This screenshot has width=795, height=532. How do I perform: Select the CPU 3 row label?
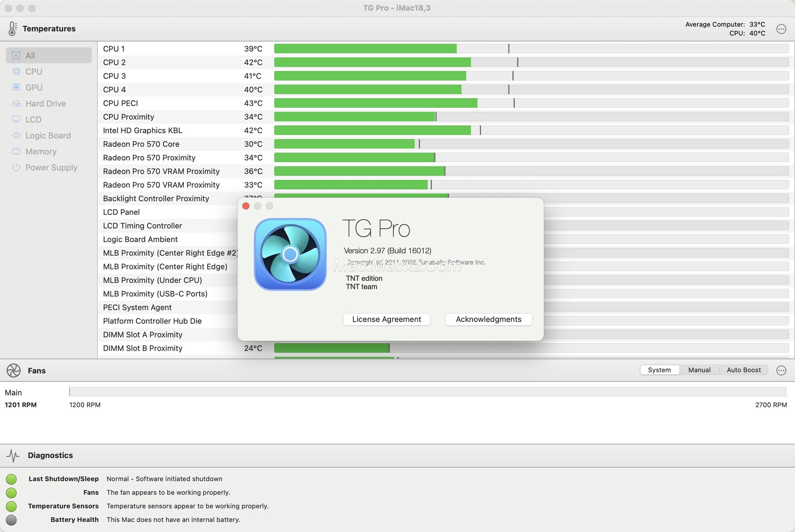[x=114, y=76]
